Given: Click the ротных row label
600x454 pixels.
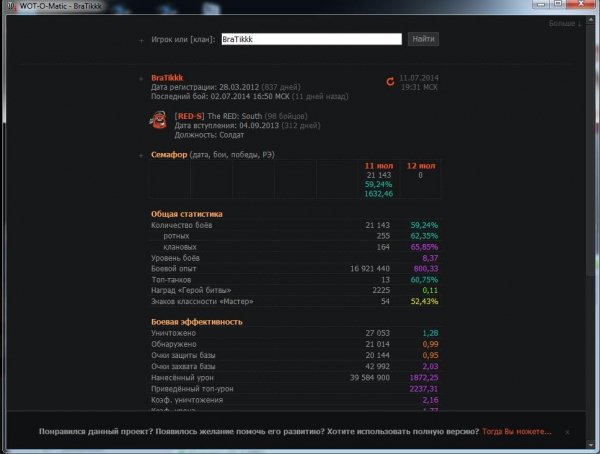Looking at the screenshot, I should [176, 236].
